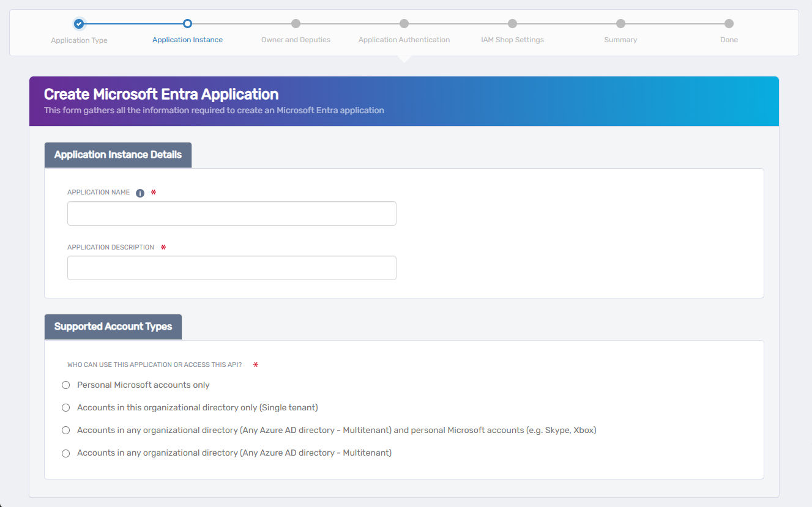
Task: Open the Application Instance Details tab header
Action: coord(117,155)
